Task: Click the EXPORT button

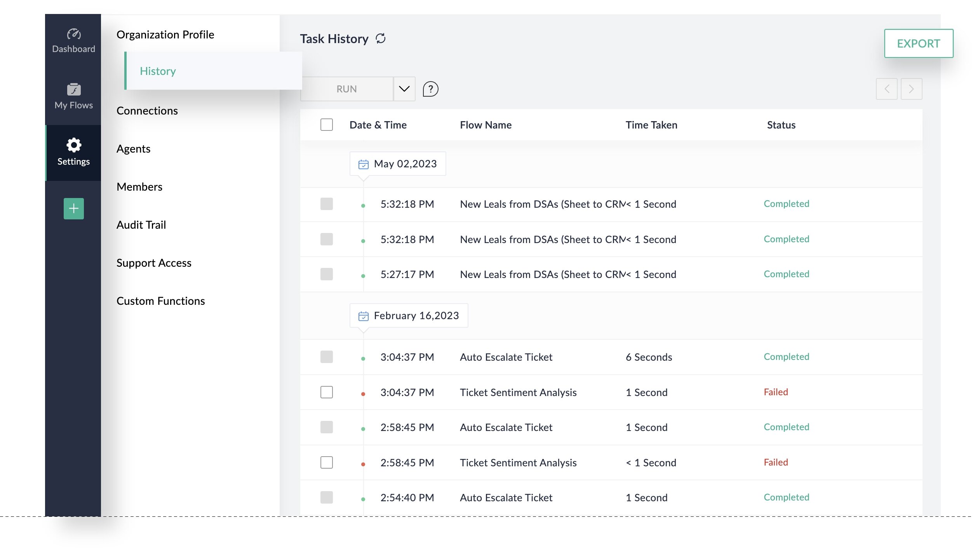Action: pyautogui.click(x=918, y=43)
